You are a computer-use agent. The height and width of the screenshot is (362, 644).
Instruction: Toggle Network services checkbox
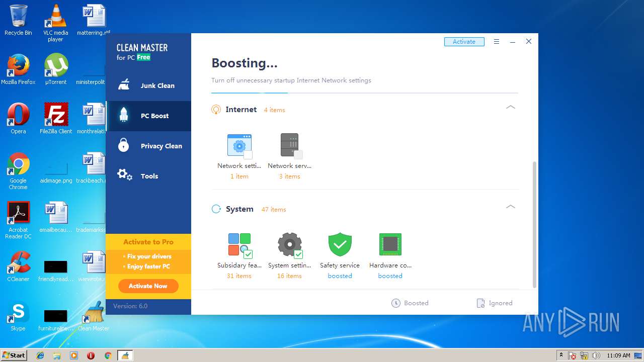click(298, 155)
